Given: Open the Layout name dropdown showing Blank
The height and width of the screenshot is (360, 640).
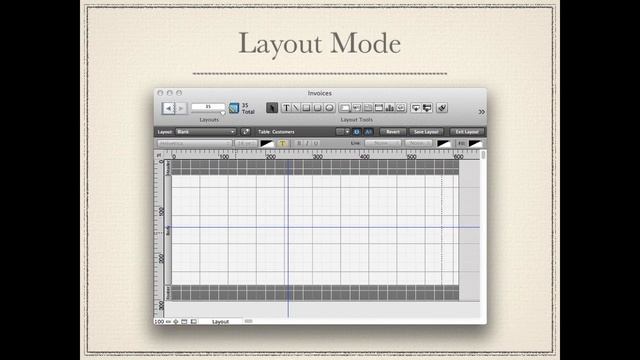Looking at the screenshot, I should (x=206, y=131).
